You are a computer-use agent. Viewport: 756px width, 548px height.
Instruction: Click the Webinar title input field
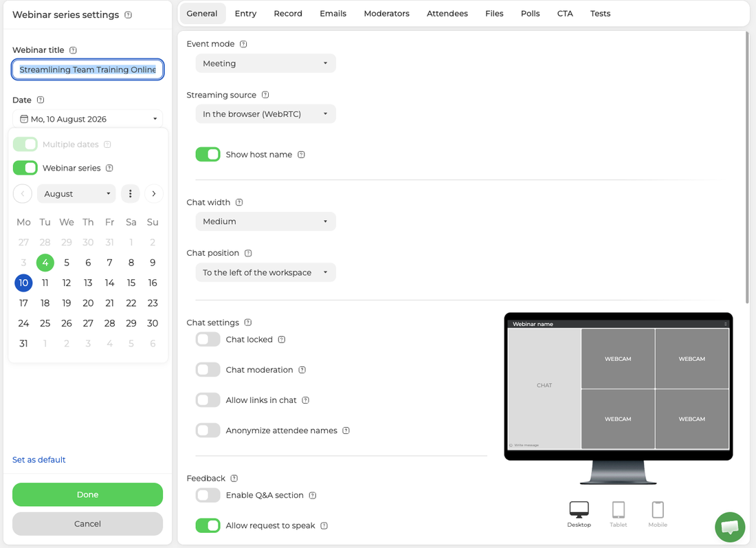tap(87, 69)
